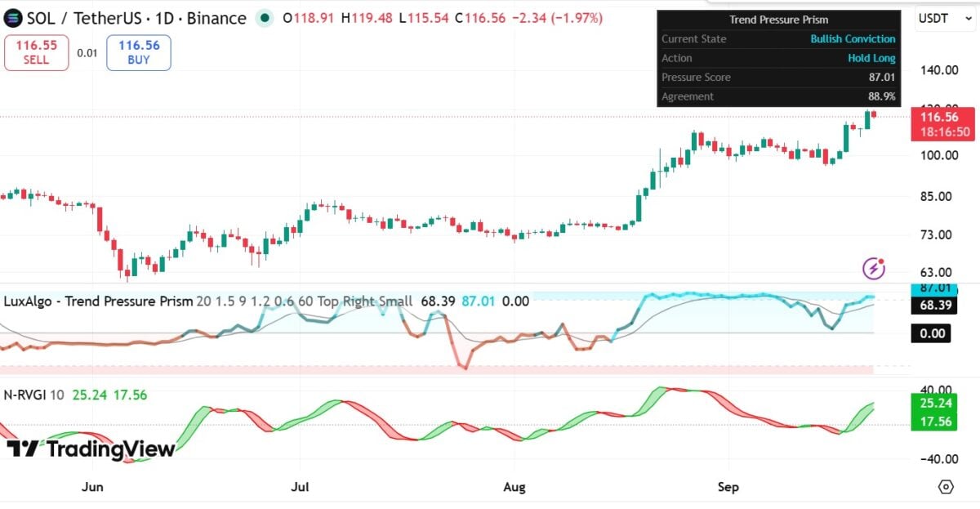
Task: Click the red 116.55 SELL button
Action: (x=36, y=53)
